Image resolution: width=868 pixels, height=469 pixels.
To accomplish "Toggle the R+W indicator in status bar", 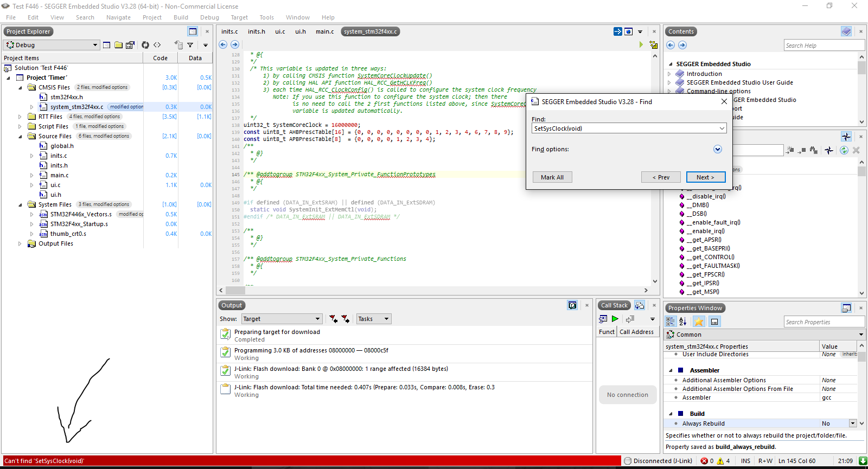I will tap(765, 461).
